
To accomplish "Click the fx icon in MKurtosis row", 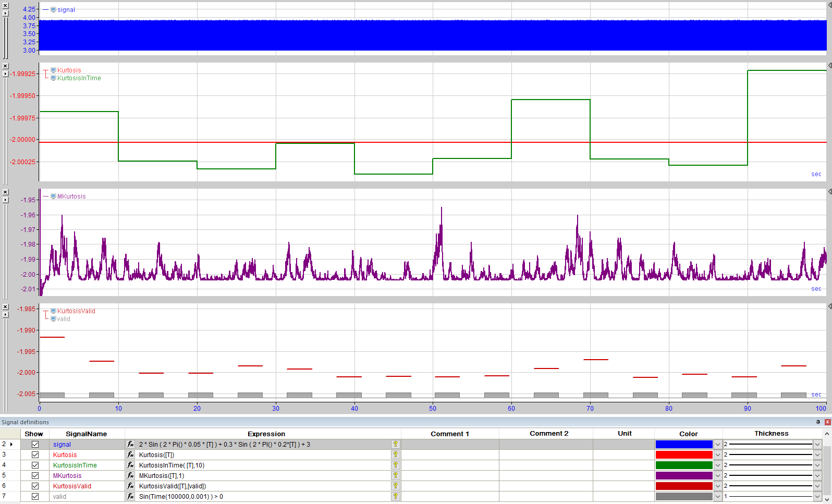I will tap(130, 476).
